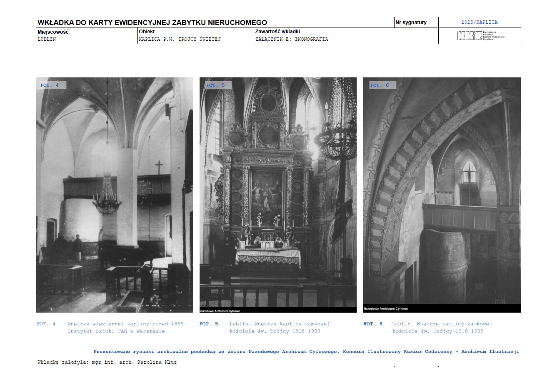Select the signature value "2025/KAPLICA"
557x392 pixels.
(x=479, y=22)
